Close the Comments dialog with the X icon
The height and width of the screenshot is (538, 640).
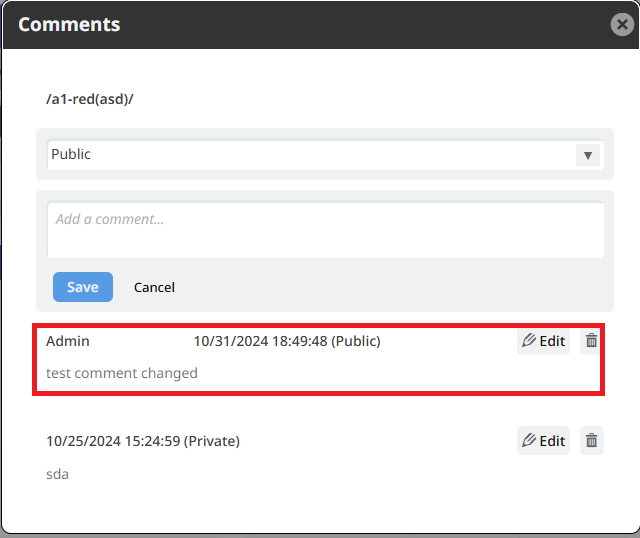[622, 24]
